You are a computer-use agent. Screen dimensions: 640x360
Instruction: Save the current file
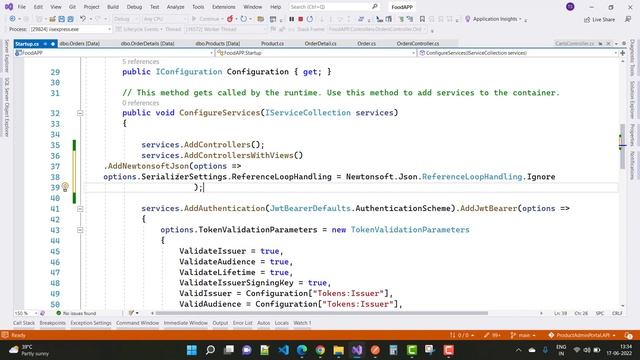[61, 19]
